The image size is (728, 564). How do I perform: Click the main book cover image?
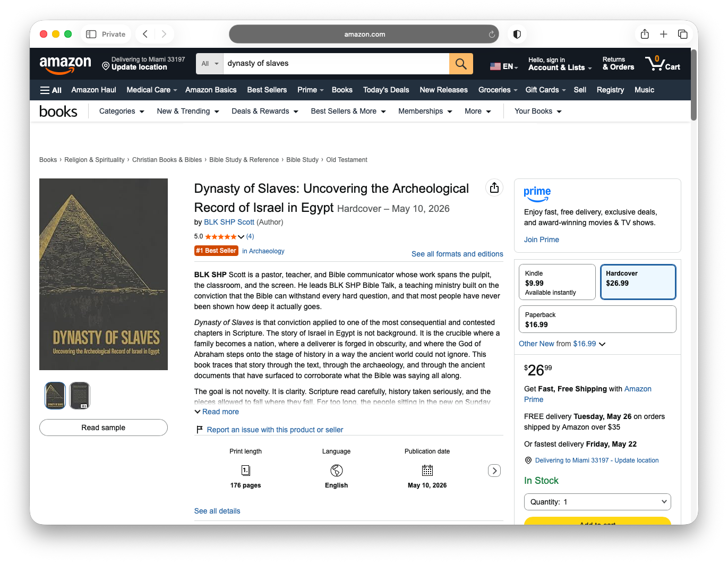click(104, 274)
